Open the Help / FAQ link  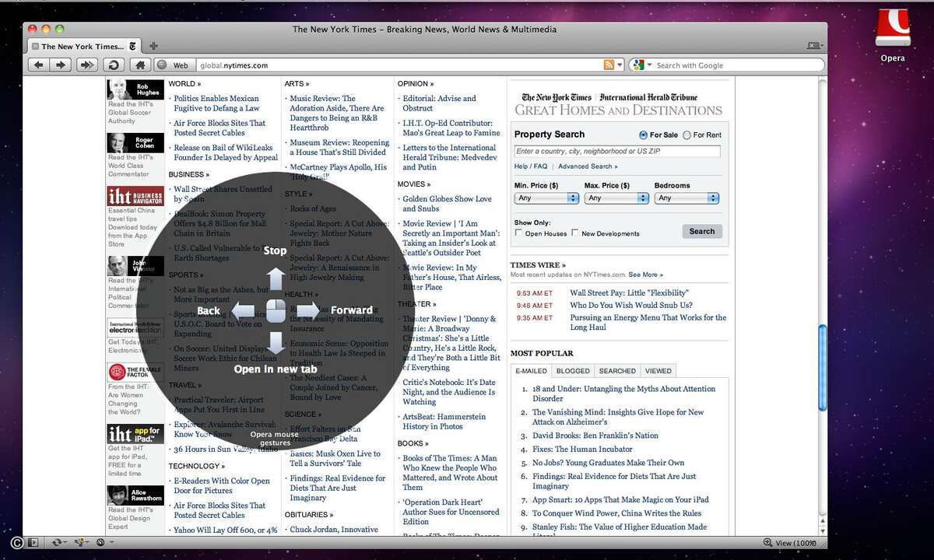(x=531, y=166)
